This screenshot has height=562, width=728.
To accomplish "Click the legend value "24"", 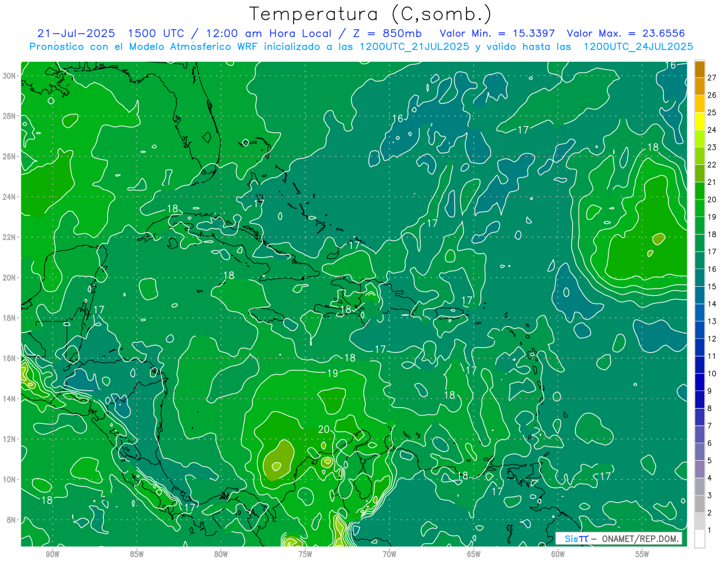I will 712,130.
